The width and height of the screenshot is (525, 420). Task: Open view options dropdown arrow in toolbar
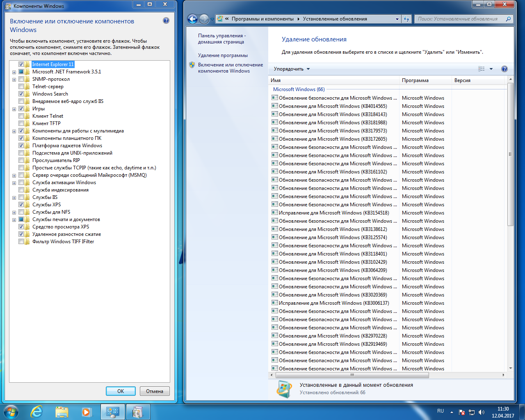(491, 69)
